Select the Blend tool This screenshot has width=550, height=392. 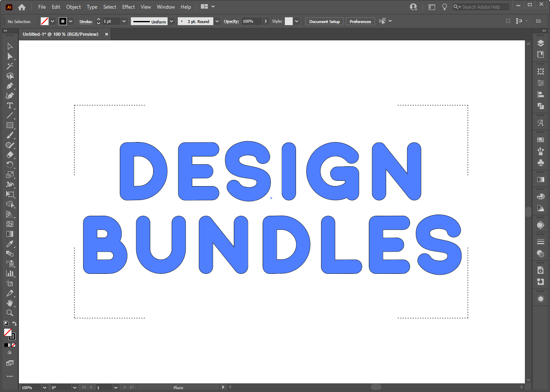[10, 254]
